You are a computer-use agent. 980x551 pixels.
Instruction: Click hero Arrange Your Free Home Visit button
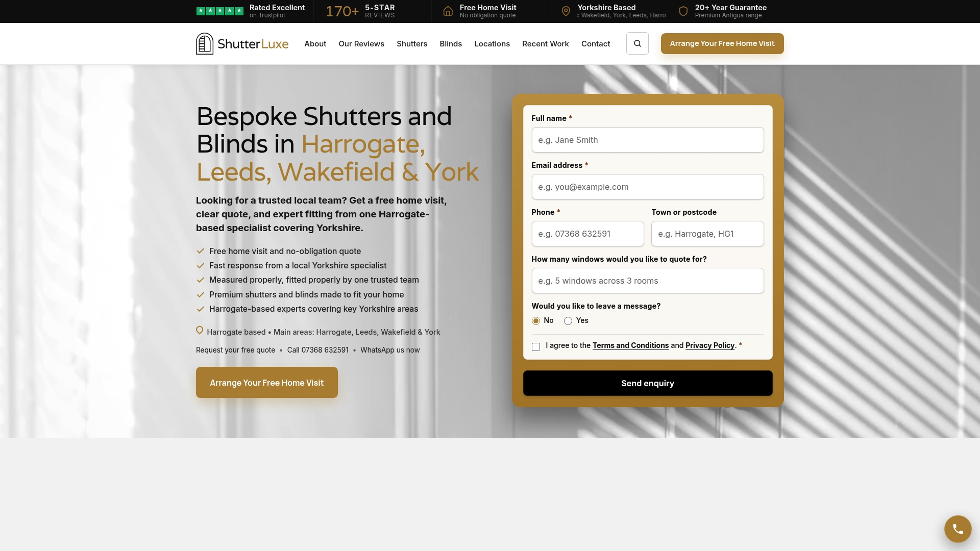point(266,383)
